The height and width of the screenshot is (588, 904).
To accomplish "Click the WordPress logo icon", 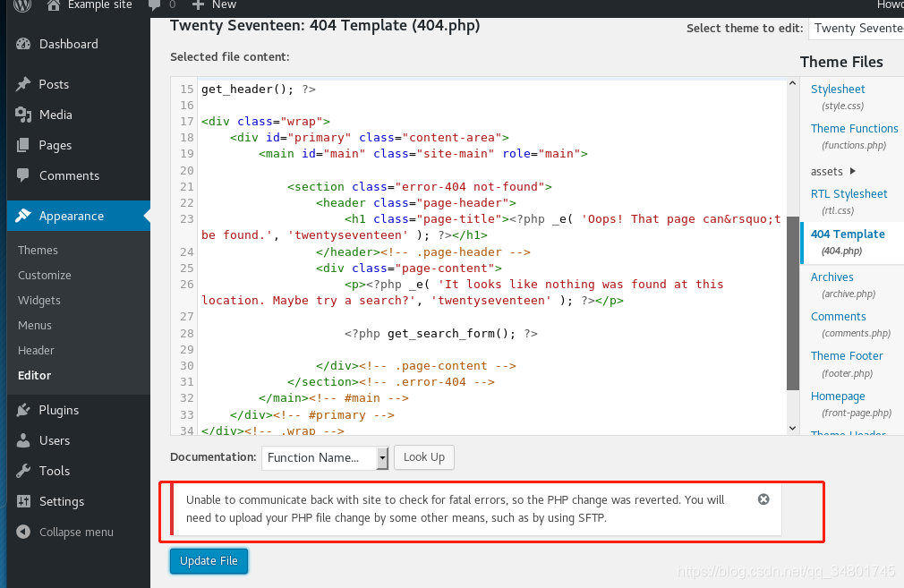I will (21, 5).
